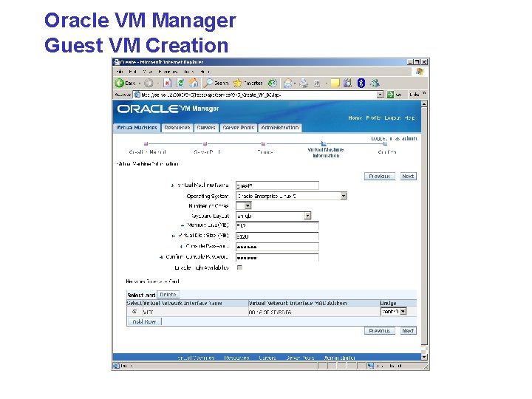Expand the Edit button dropdown arrow

[326, 83]
